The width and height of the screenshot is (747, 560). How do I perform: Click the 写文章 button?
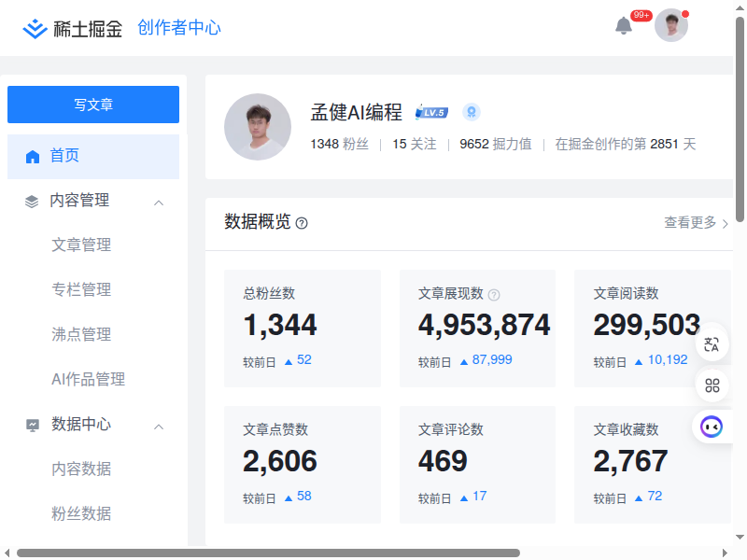93,105
